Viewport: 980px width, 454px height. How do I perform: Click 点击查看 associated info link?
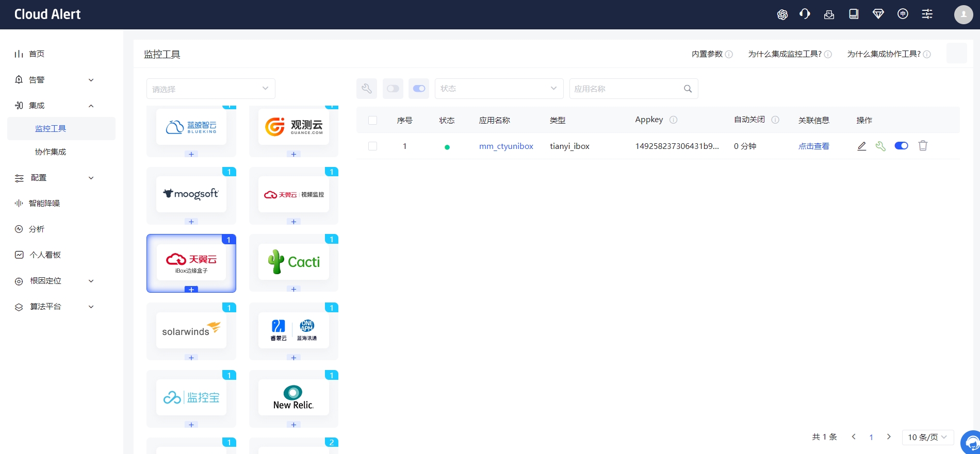pos(813,146)
